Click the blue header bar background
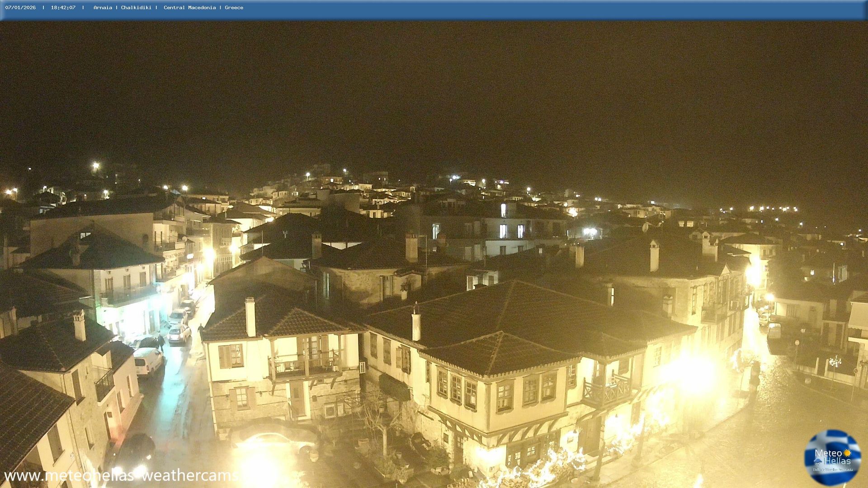 pos(542,9)
